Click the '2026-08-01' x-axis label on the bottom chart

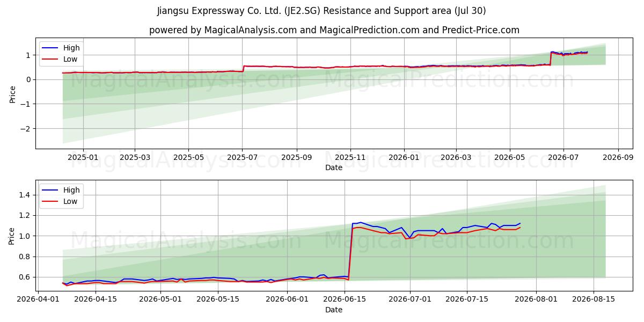537,301
